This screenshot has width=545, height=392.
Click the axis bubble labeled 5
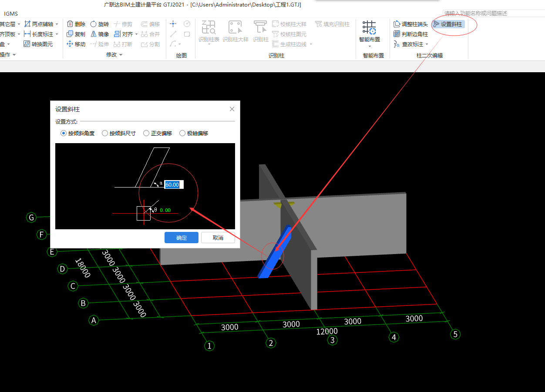tap(455, 334)
